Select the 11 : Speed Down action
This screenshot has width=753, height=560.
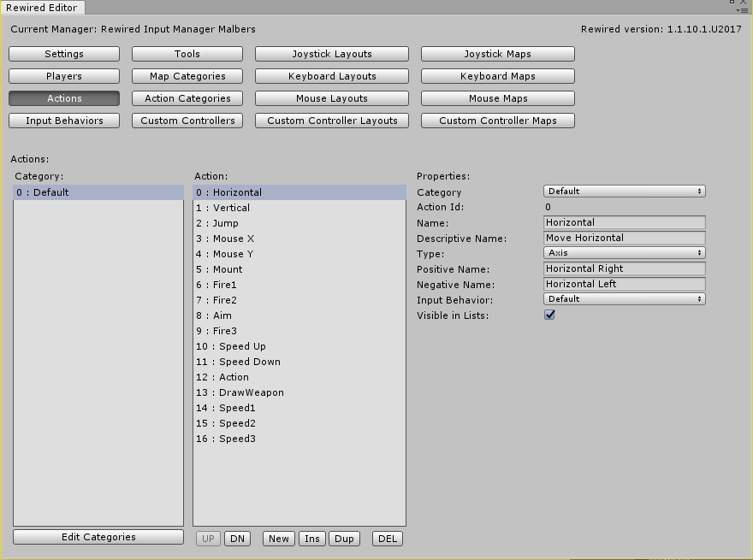click(299, 362)
